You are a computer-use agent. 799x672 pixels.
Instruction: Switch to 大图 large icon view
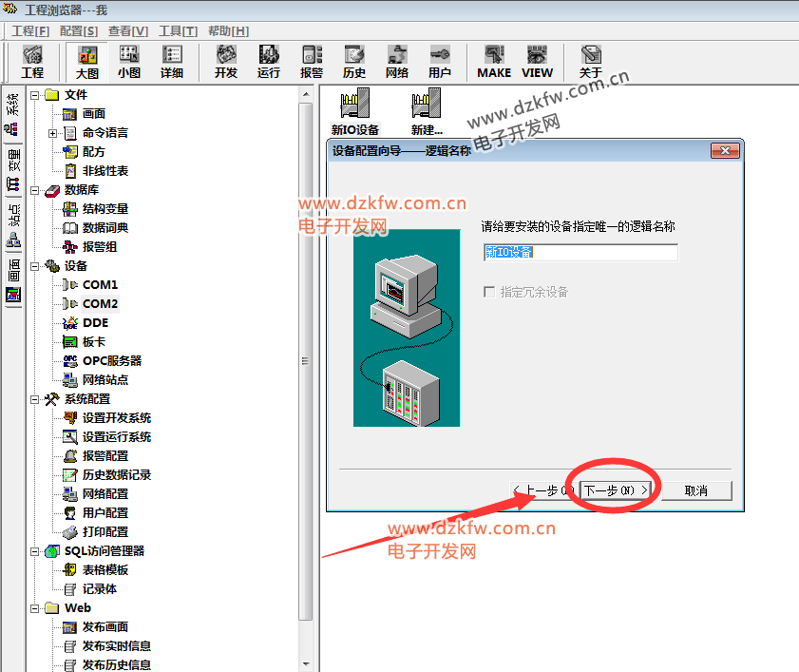(x=87, y=62)
